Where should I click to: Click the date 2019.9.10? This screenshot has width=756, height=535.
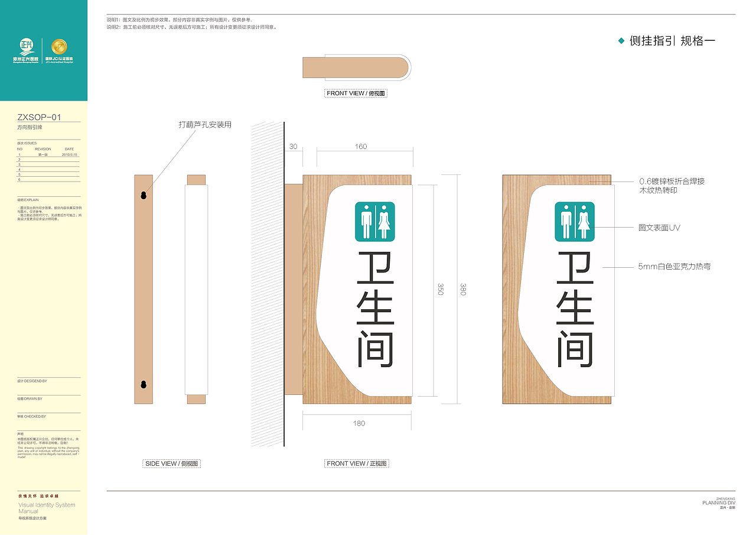click(x=70, y=154)
